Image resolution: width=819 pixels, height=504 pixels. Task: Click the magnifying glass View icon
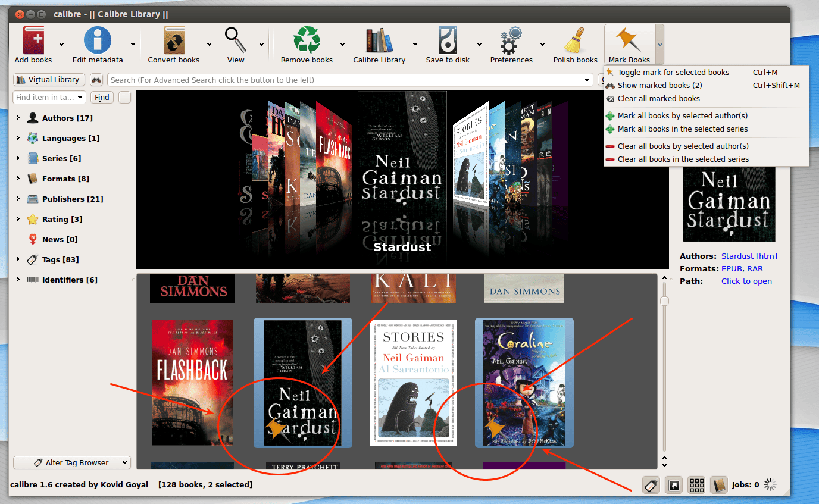tap(235, 42)
